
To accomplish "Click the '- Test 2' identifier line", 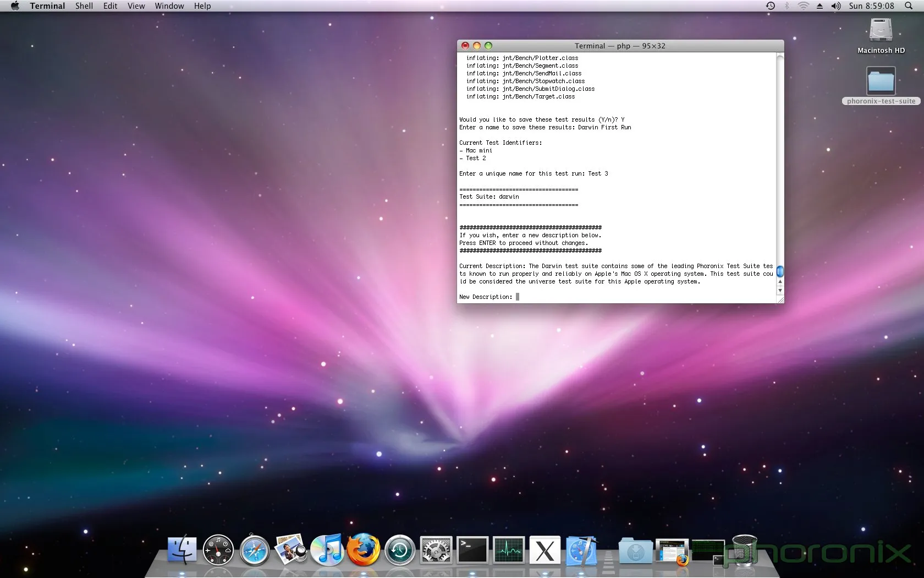I will 472,158.
